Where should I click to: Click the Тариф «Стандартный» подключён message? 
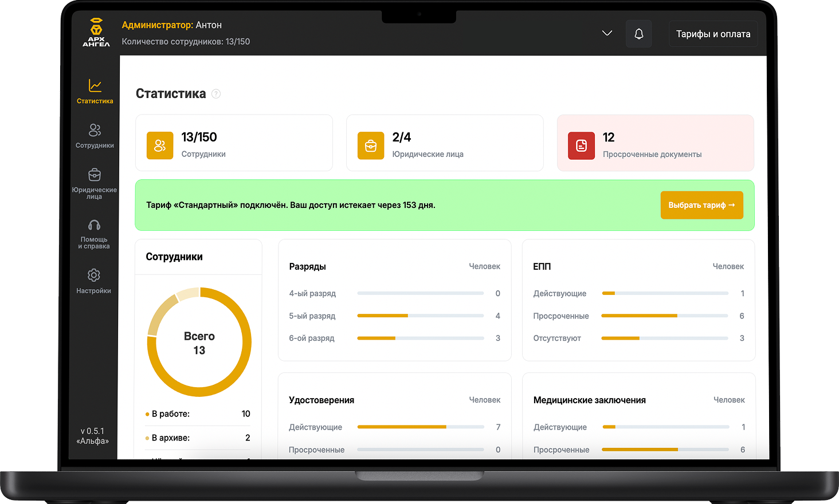click(291, 205)
